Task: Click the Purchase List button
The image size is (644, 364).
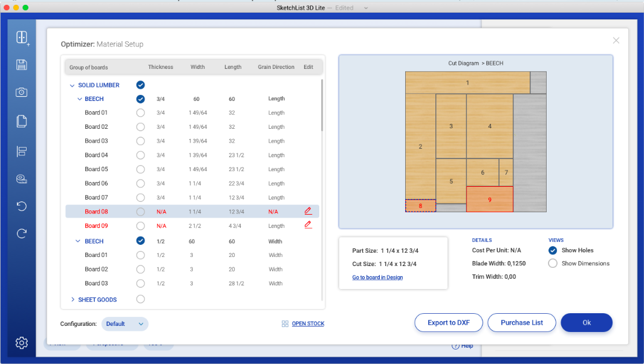Action: (x=522, y=322)
